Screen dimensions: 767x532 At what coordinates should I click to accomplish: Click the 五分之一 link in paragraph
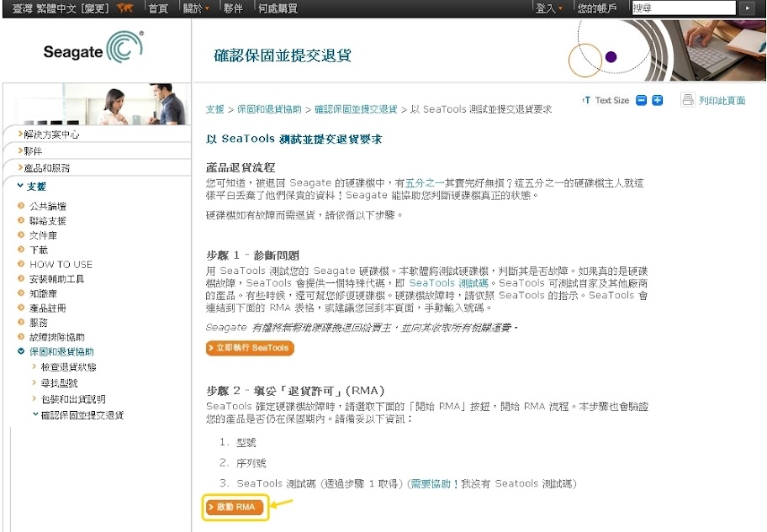425,183
